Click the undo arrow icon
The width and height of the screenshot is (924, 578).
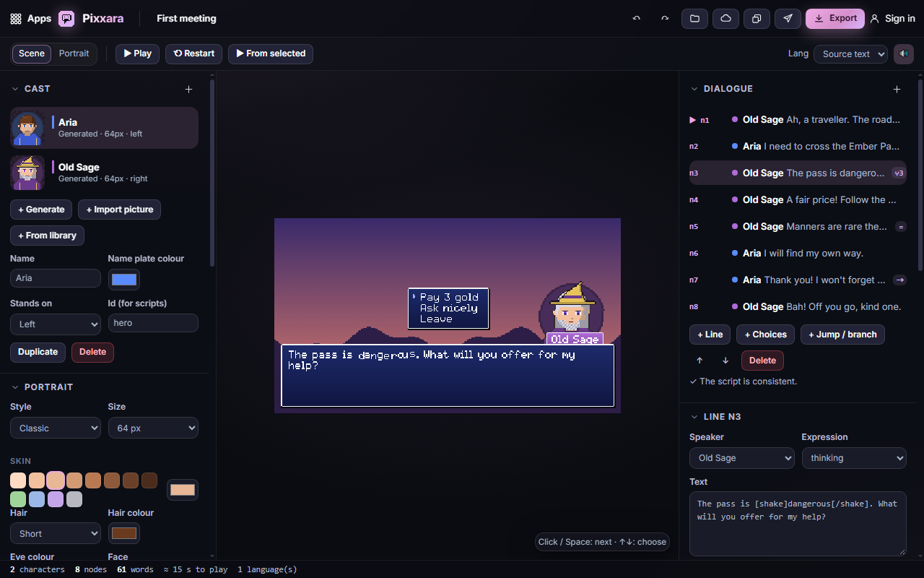636,19
